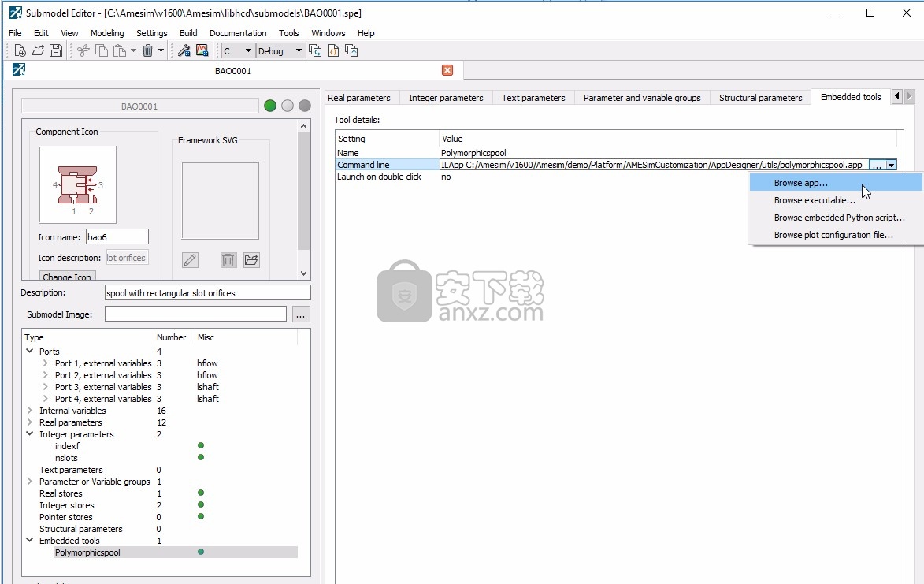The image size is (924, 584).
Task: Copy the selected item
Action: [x=102, y=50]
